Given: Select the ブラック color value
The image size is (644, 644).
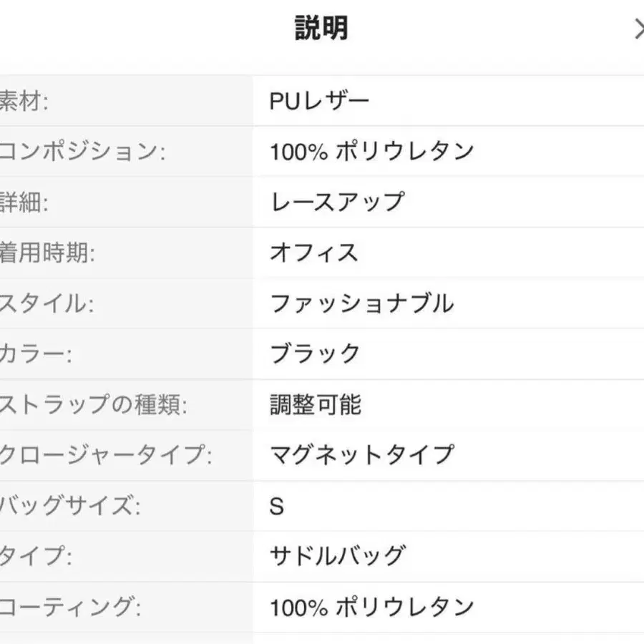Looking at the screenshot, I should (x=314, y=353).
